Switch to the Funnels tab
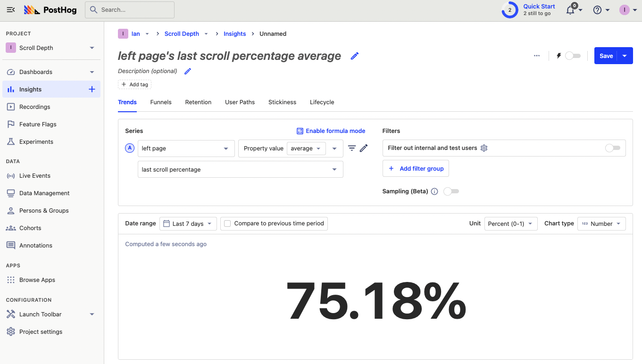 (161, 102)
